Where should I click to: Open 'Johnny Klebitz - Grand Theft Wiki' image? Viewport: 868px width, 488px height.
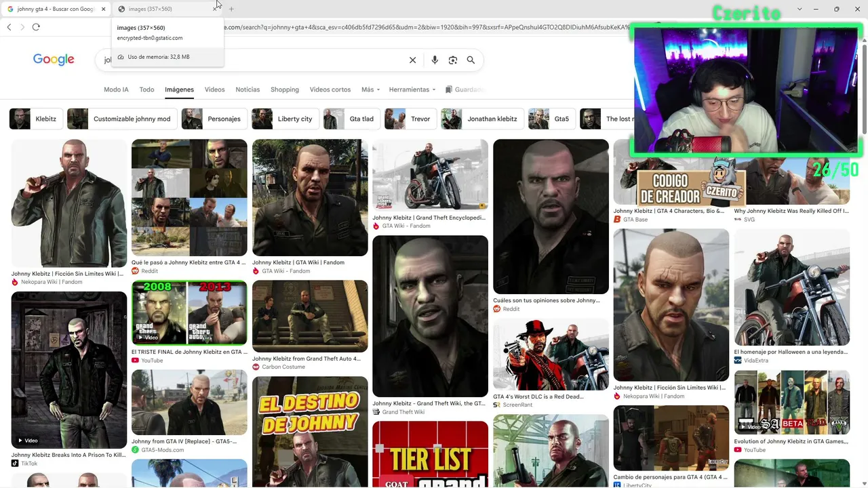pyautogui.click(x=430, y=316)
